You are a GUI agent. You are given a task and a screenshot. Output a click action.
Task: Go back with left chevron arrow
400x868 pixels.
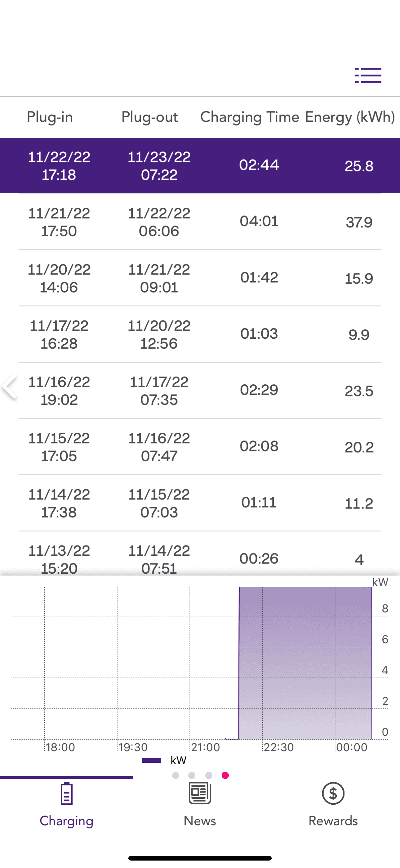point(9,387)
